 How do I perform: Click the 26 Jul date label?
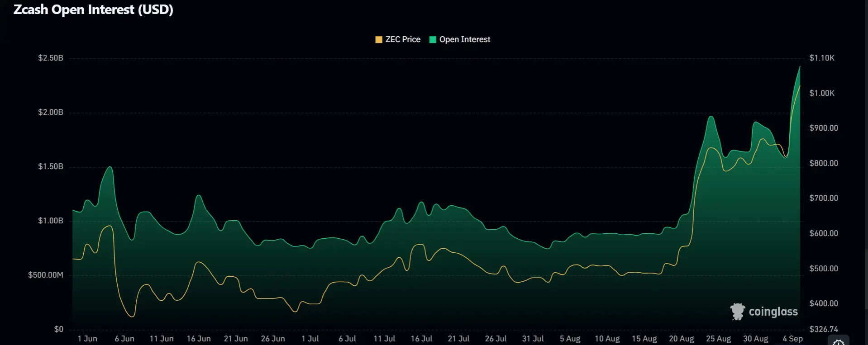point(496,339)
